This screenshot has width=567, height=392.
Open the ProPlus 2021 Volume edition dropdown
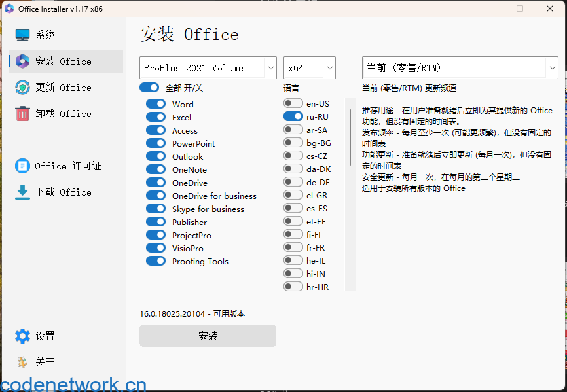[x=208, y=67]
